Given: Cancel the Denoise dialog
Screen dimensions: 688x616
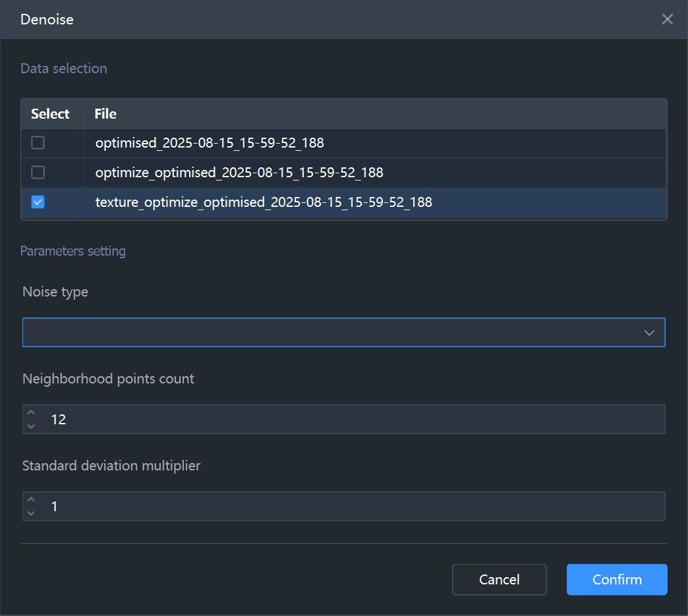Looking at the screenshot, I should point(500,580).
